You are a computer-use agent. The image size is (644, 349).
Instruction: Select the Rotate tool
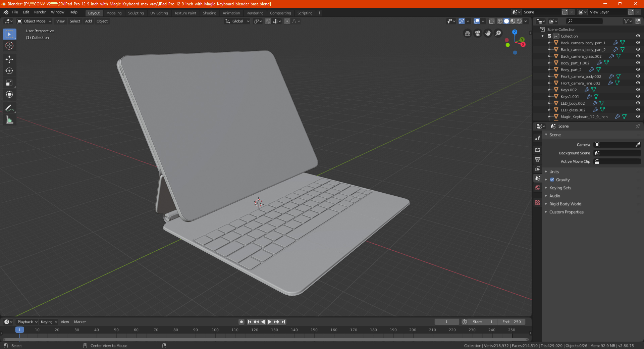pos(9,71)
